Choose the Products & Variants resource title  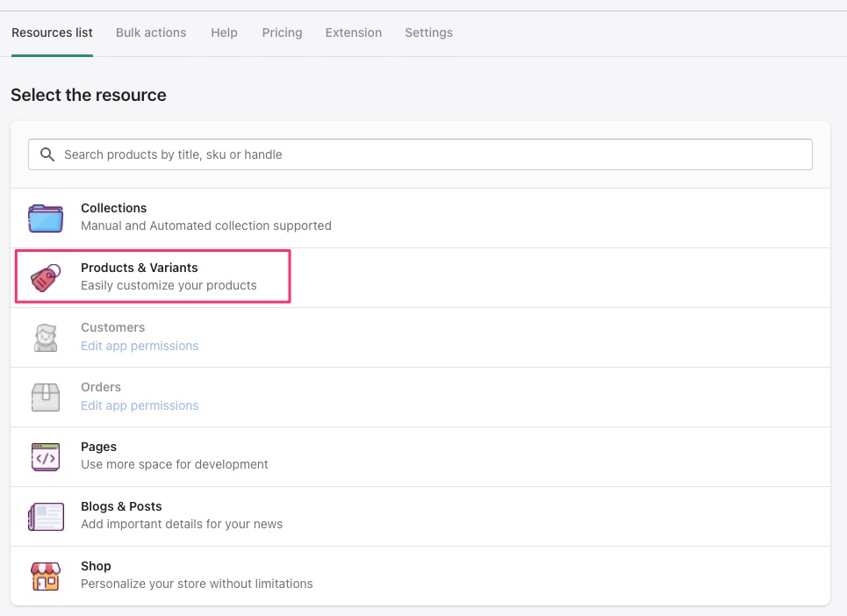coord(140,268)
